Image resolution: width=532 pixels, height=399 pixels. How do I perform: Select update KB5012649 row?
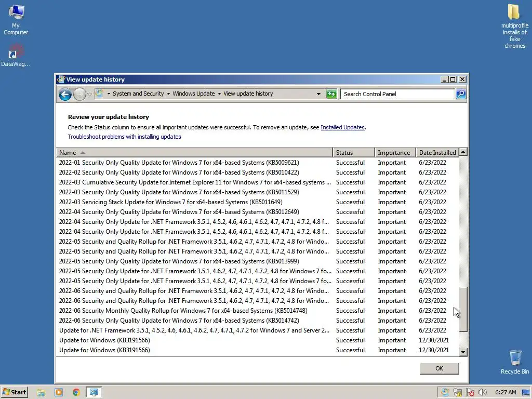[x=258, y=212]
